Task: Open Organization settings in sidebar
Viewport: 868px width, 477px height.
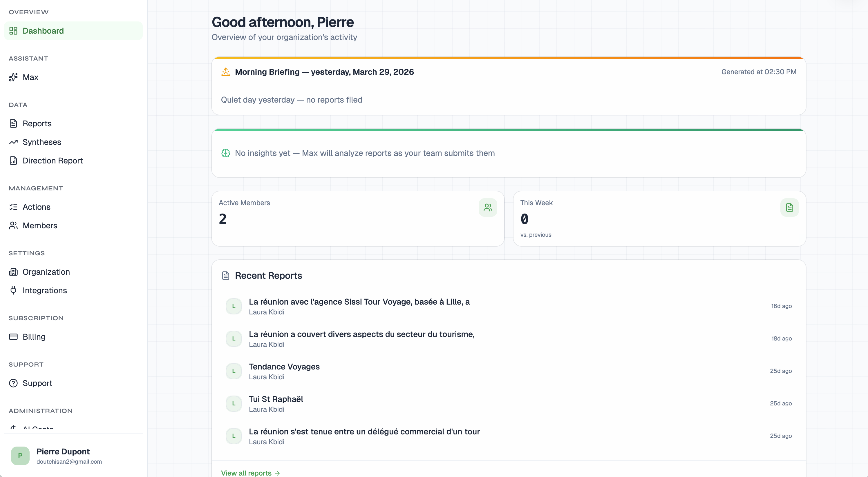Action: 46,272
